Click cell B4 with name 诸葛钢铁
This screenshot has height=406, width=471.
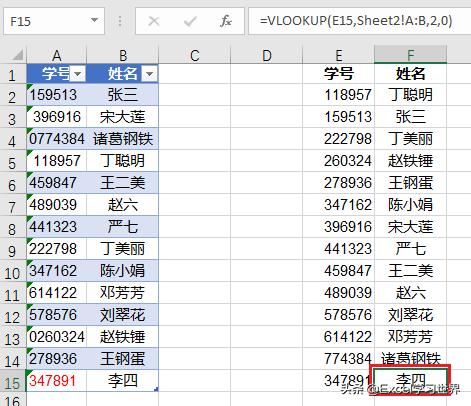pos(123,139)
